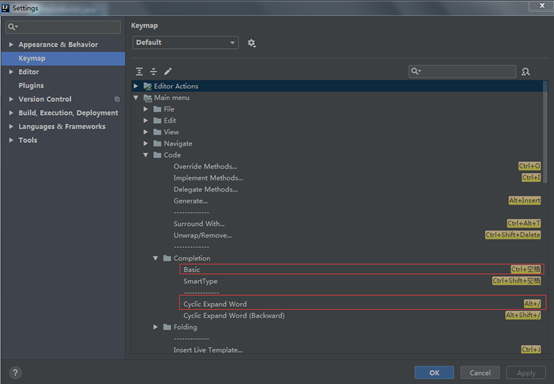Viewport: 554px width, 384px height.
Task: Select the Cyclic Expand Word action
Action: click(x=215, y=304)
